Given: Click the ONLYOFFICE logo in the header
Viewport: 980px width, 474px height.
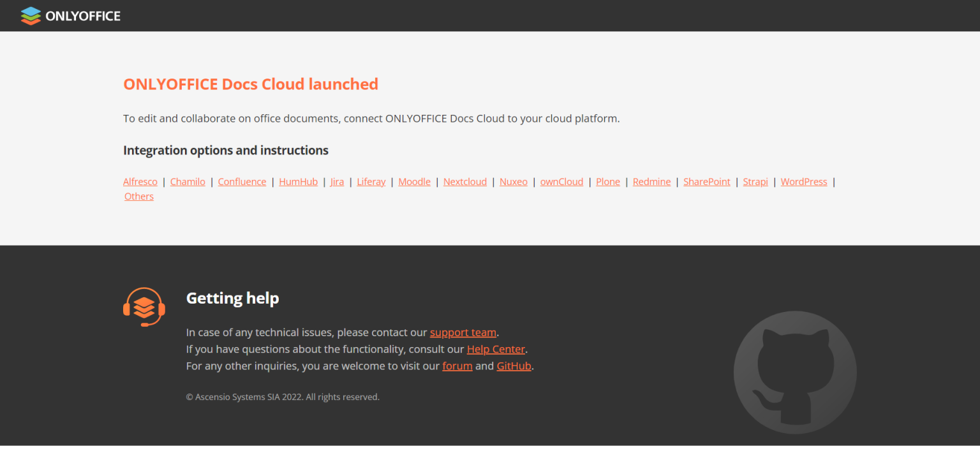Looking at the screenshot, I should click(70, 15).
